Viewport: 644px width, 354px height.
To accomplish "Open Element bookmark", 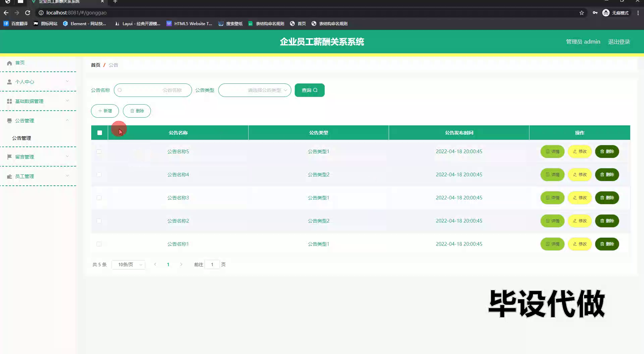I will click(84, 23).
